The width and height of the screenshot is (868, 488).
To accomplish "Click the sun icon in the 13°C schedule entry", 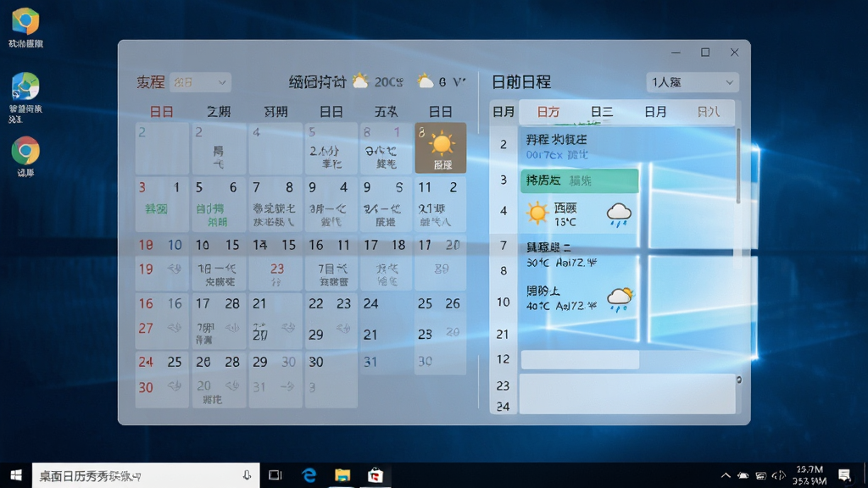I will click(537, 213).
